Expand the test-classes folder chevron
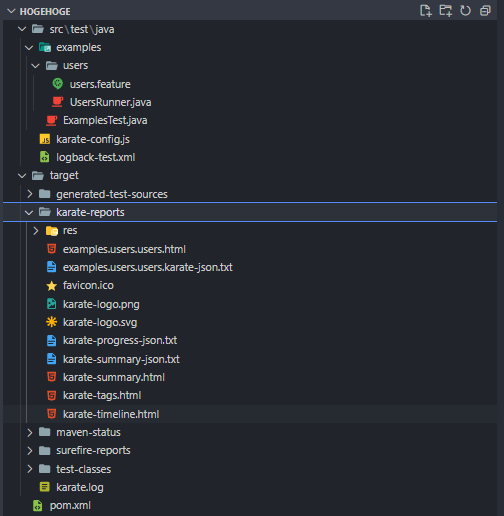This screenshot has width=504, height=516. [x=30, y=469]
